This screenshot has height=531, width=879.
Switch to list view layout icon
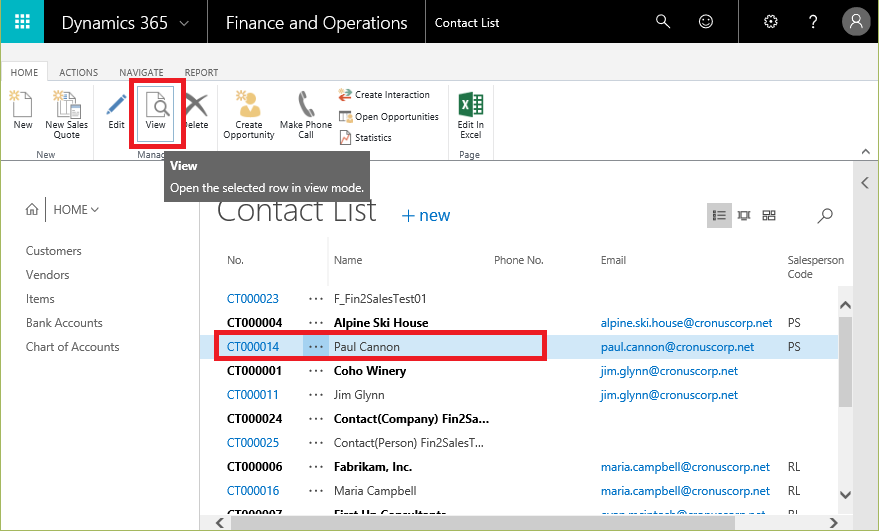click(x=719, y=215)
